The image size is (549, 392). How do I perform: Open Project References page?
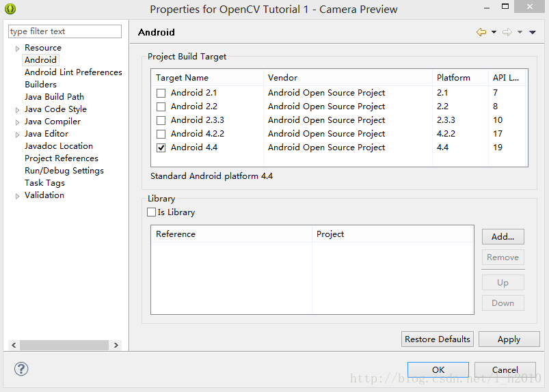pos(62,158)
